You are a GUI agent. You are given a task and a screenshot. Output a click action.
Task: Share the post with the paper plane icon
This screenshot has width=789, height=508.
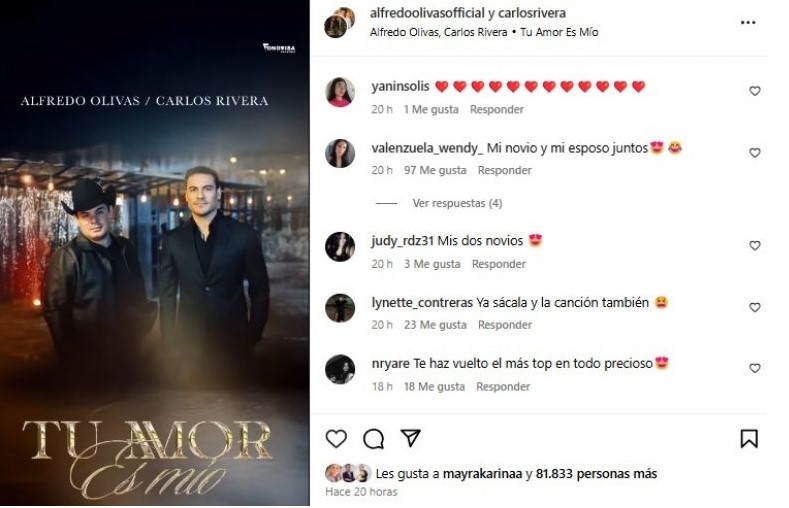tap(411, 438)
